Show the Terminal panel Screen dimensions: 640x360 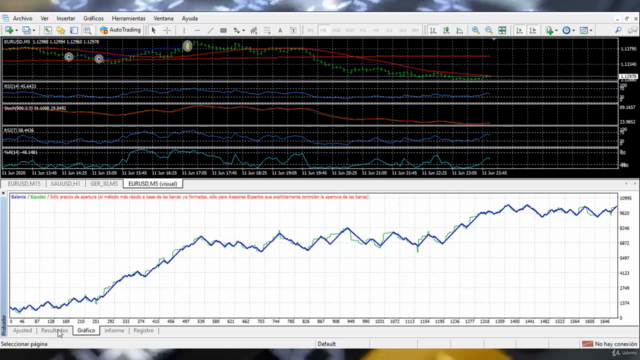(x=74, y=30)
